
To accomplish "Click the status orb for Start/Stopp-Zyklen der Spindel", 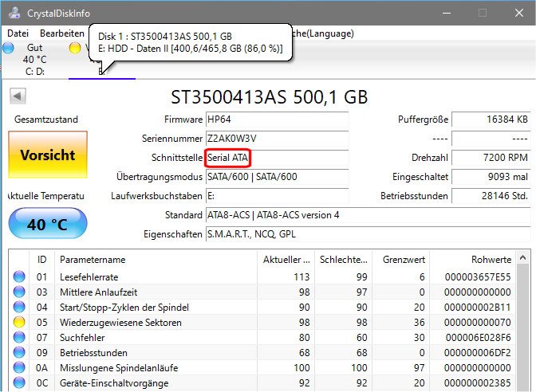I will [x=19, y=307].
